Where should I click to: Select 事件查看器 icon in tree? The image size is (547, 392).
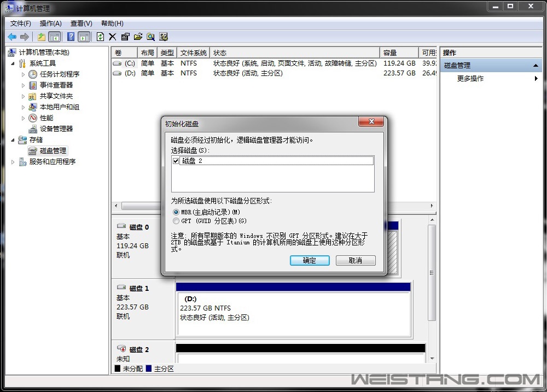32,85
